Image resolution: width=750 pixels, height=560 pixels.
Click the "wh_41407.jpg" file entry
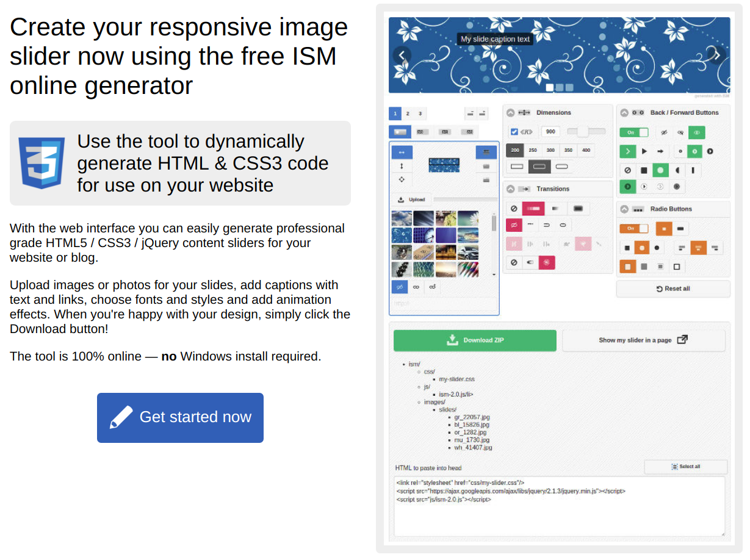click(x=473, y=448)
